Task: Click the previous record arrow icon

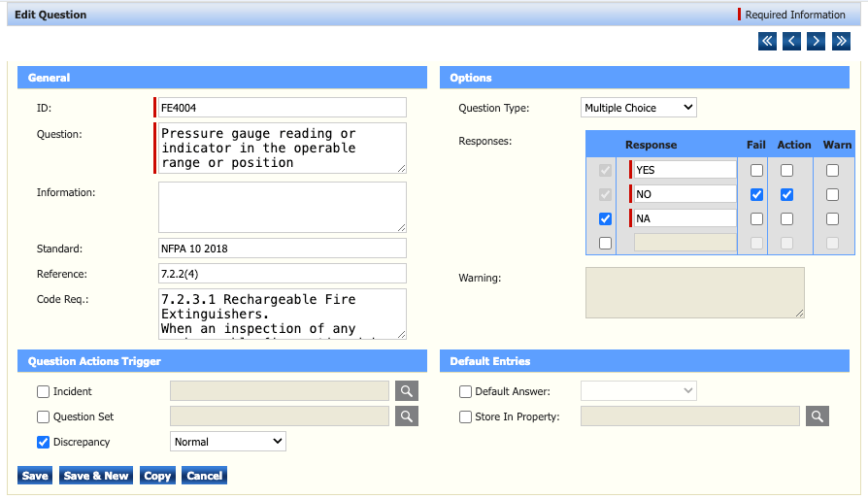Action: tap(792, 41)
